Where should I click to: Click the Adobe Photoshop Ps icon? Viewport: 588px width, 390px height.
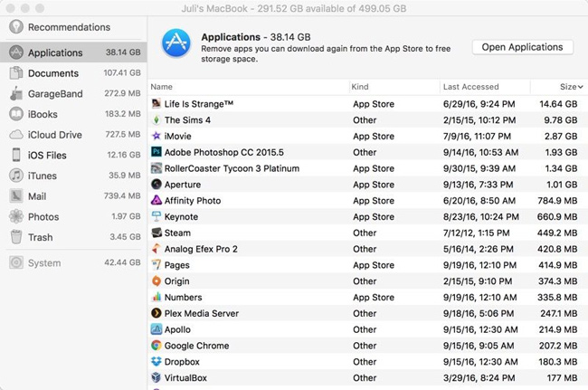click(156, 152)
